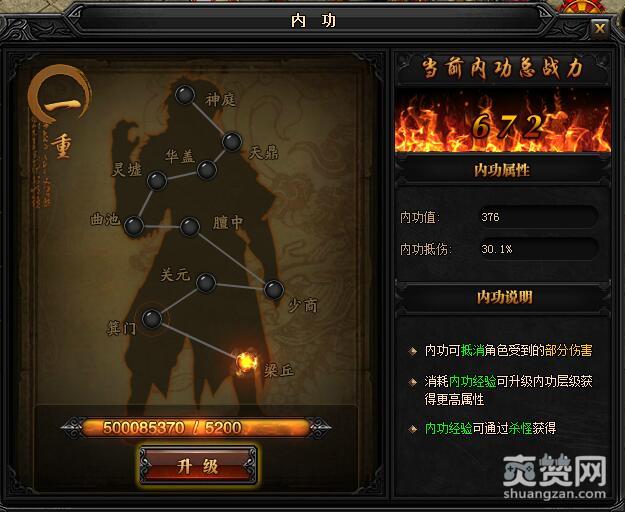Select the 天鼎 acupoint node
This screenshot has width=625, height=512.
click(232, 141)
